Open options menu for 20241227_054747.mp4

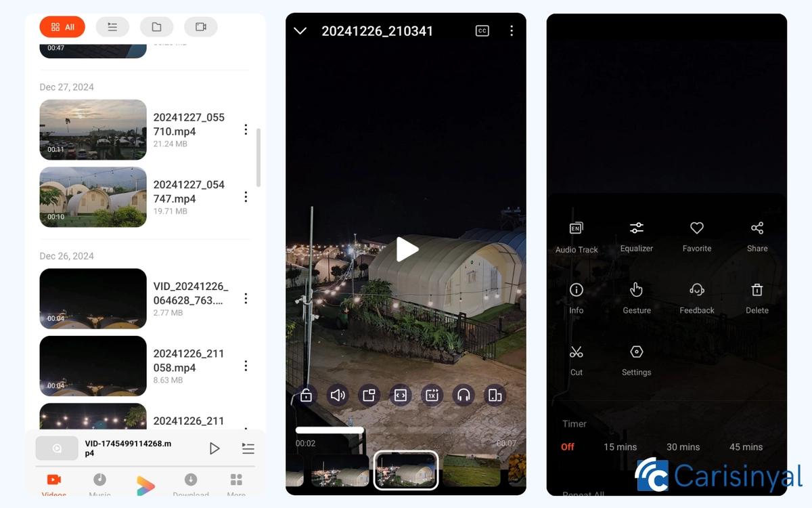[x=246, y=197]
